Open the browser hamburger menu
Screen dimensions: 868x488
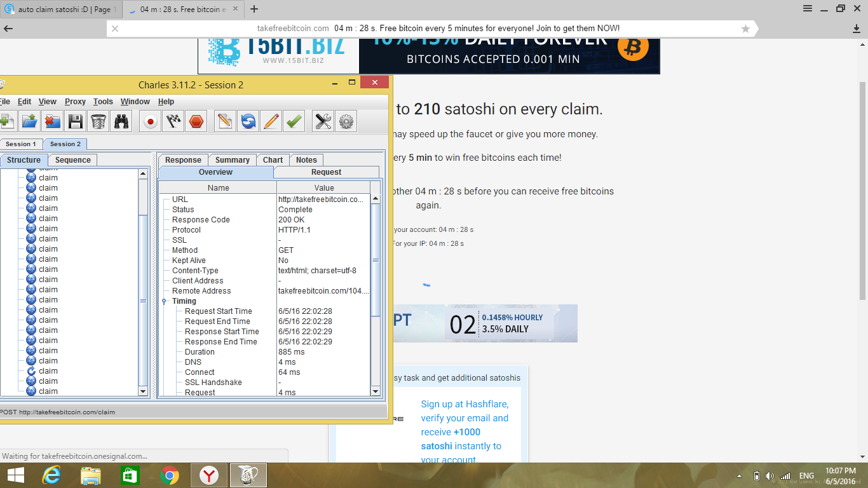point(808,8)
